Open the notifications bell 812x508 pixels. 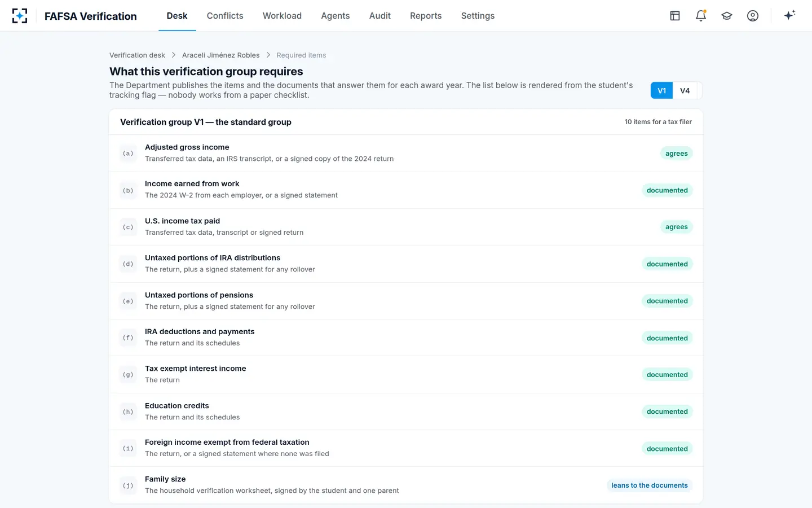[x=701, y=16]
